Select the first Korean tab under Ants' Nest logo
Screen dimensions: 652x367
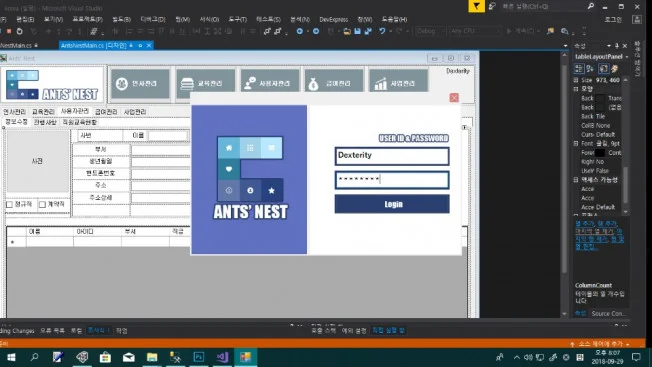15,112
